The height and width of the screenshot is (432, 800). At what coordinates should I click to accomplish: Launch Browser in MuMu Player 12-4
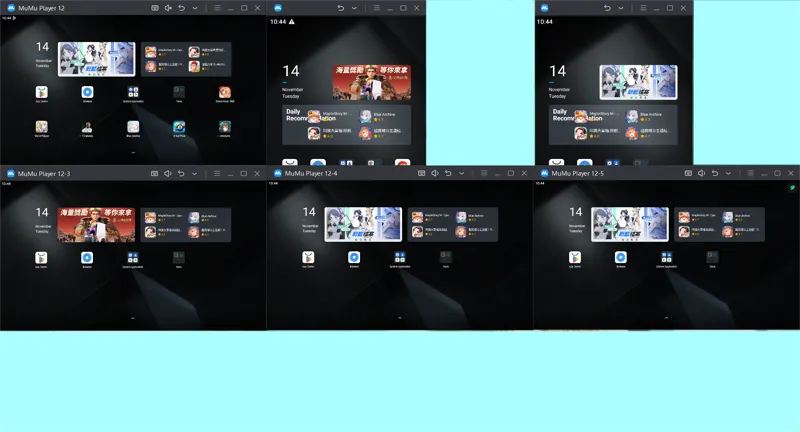click(354, 258)
